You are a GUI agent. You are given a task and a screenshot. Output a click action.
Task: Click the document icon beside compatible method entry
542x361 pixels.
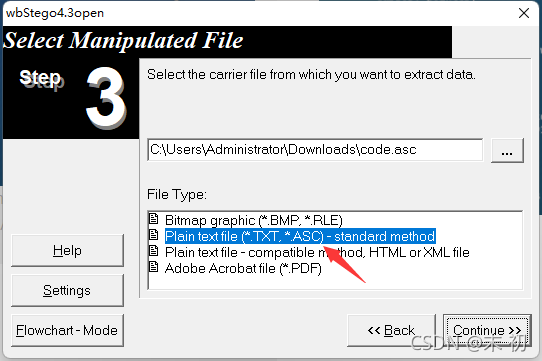pos(153,251)
